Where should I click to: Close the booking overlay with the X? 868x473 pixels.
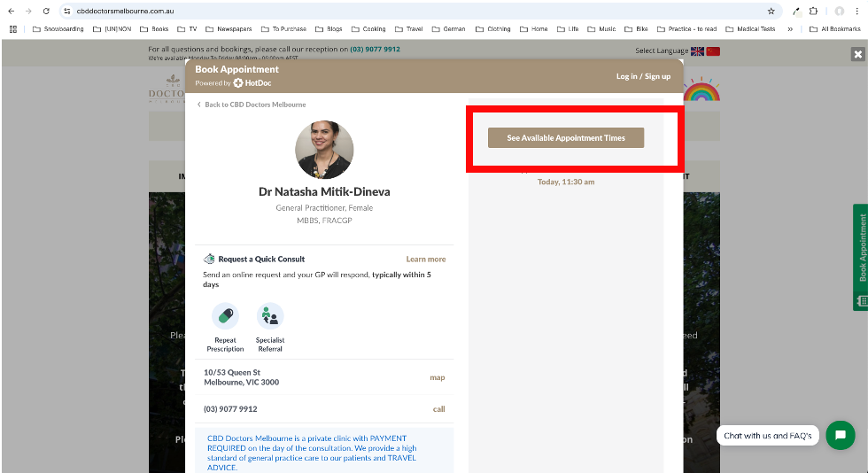(858, 54)
